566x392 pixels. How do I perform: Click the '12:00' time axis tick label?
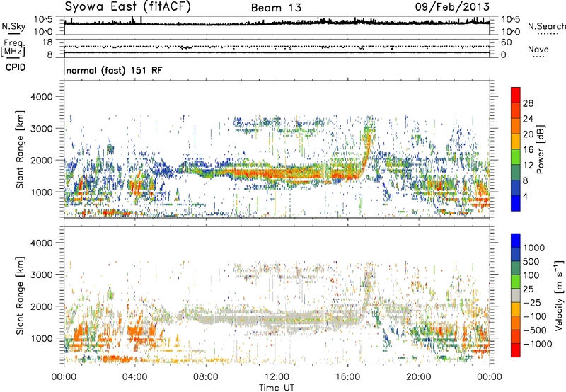coord(277,376)
